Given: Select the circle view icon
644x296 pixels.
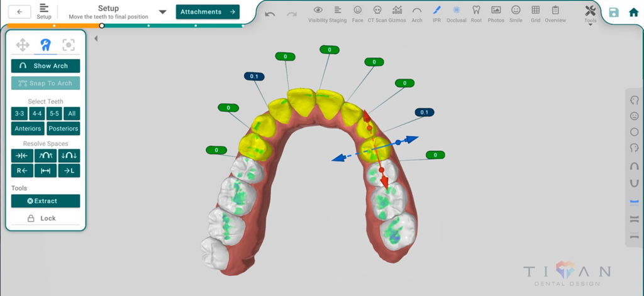Looking at the screenshot, I should coord(634,132).
